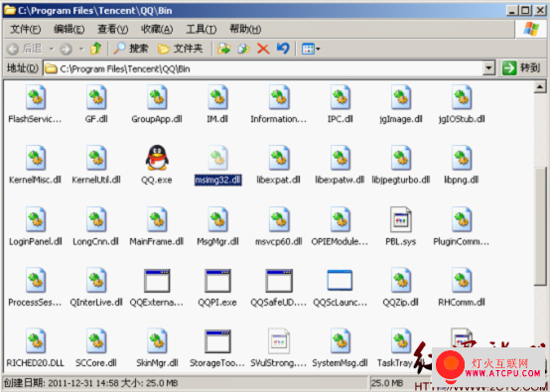Image resolution: width=550 pixels, height=392 pixels.
Task: Select the QQExterna file name
Action: click(x=157, y=303)
